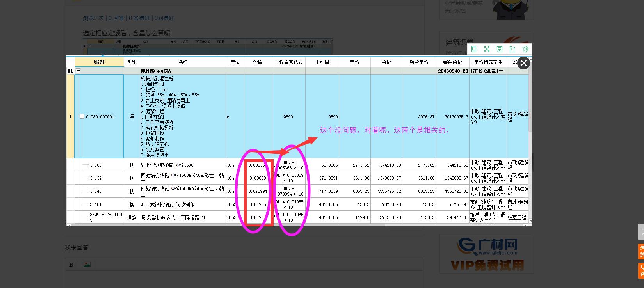Image resolution: width=644 pixels, height=288 pixels.
Task: Insert an image in the answer editor
Action: 87,265
